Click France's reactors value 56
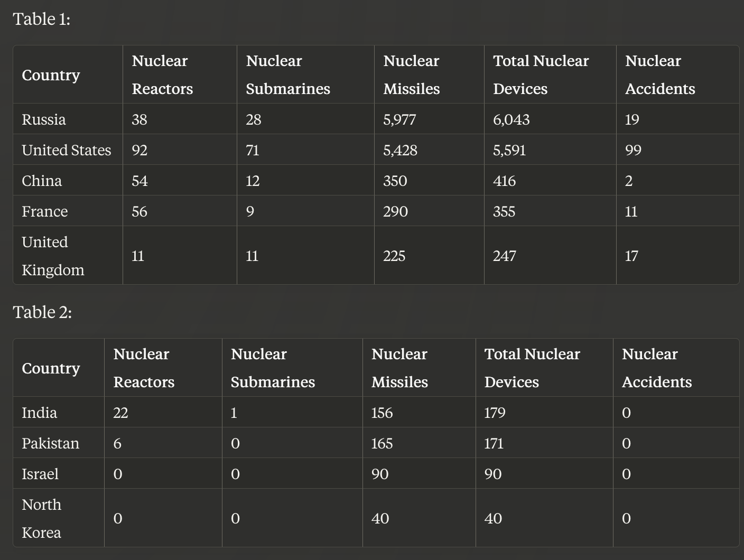 point(139,211)
